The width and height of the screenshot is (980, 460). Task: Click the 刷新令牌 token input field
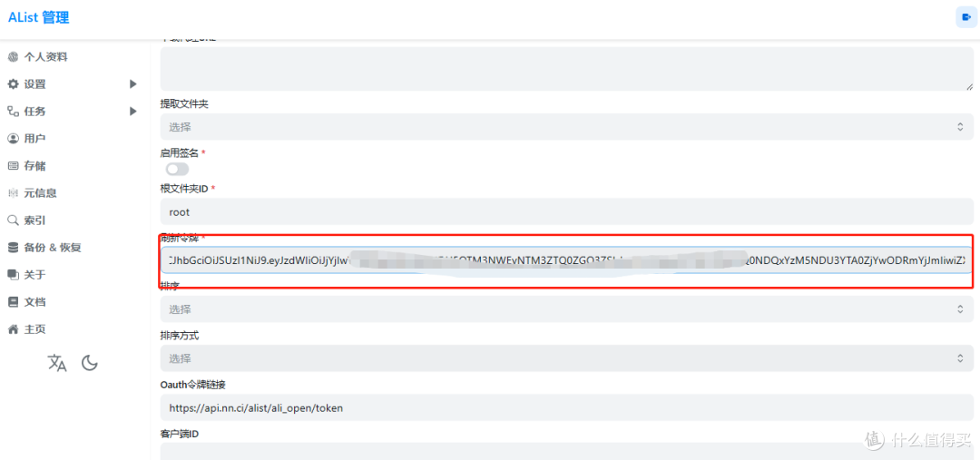(x=566, y=260)
